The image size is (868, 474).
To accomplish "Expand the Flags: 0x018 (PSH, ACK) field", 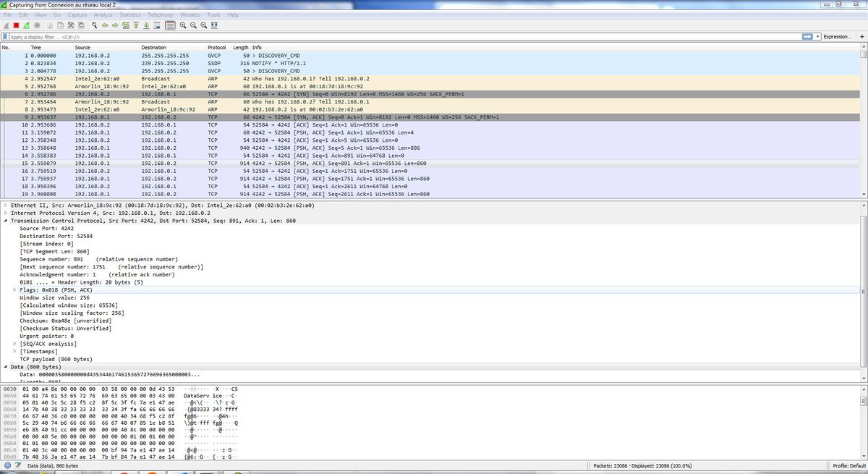I will pos(14,290).
